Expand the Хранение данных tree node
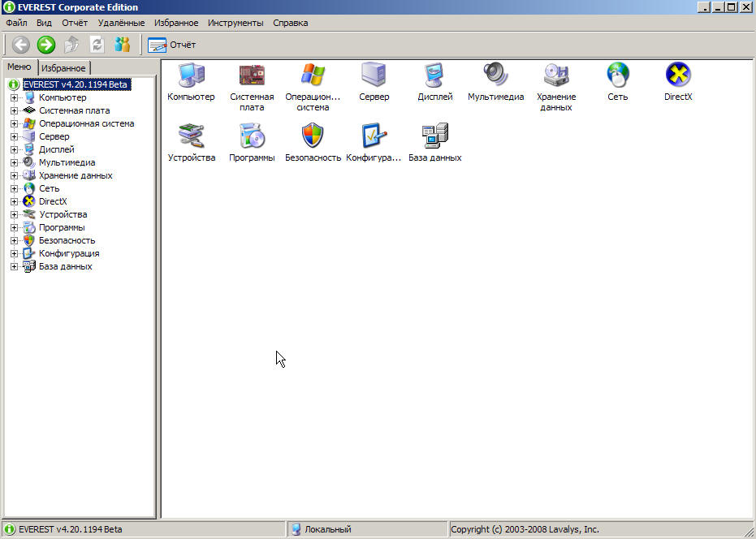The image size is (756, 539). pyautogui.click(x=14, y=175)
